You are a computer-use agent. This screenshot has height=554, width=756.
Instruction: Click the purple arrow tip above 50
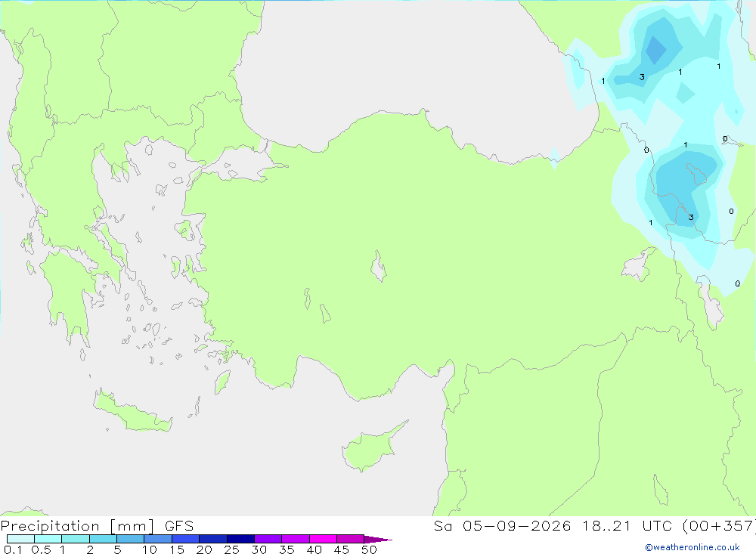point(378,539)
